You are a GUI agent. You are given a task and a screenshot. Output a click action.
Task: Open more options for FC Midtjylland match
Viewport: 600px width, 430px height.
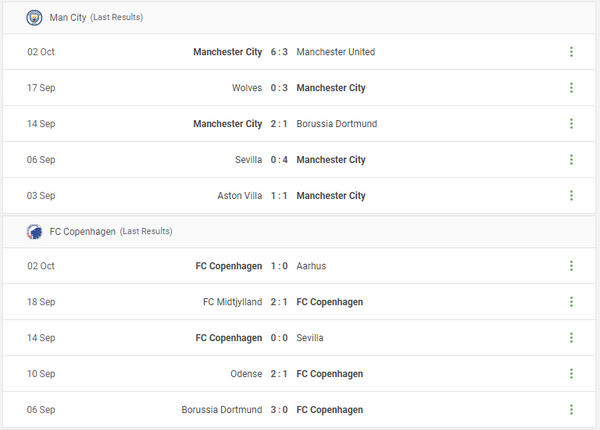(x=571, y=302)
